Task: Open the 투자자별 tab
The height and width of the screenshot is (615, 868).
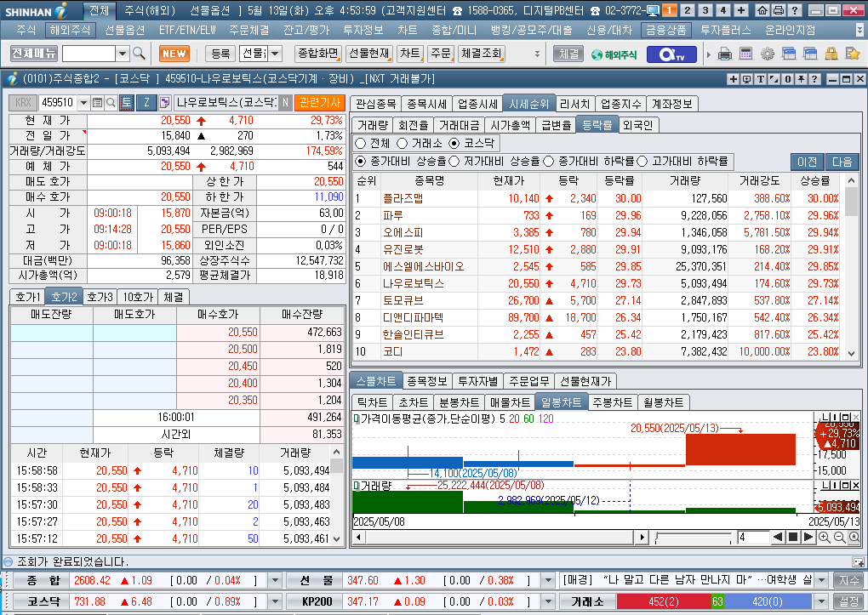Action: [x=477, y=381]
